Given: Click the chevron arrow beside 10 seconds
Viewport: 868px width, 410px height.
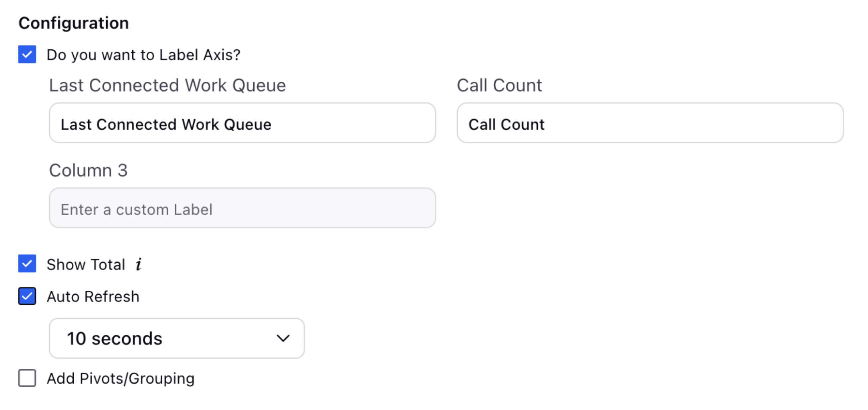Looking at the screenshot, I should (283, 338).
